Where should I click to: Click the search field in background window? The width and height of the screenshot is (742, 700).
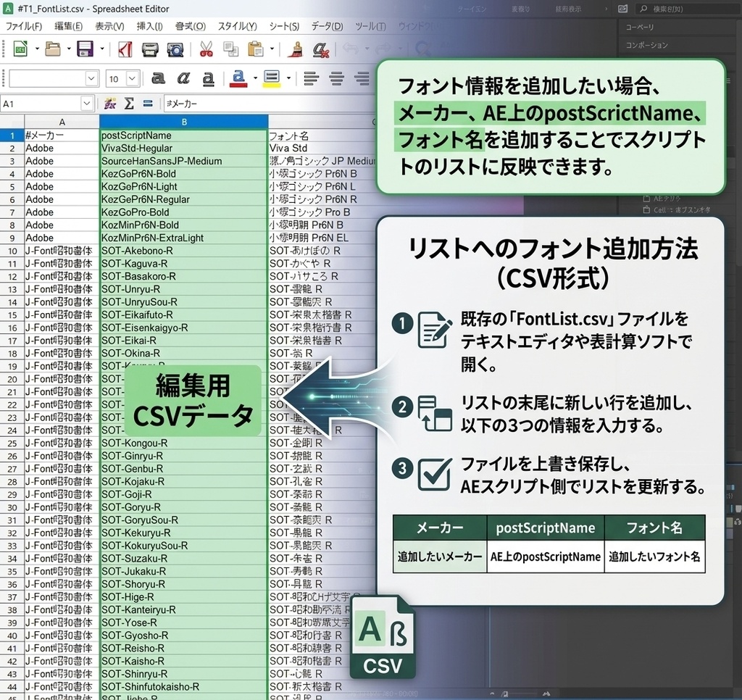685,9
